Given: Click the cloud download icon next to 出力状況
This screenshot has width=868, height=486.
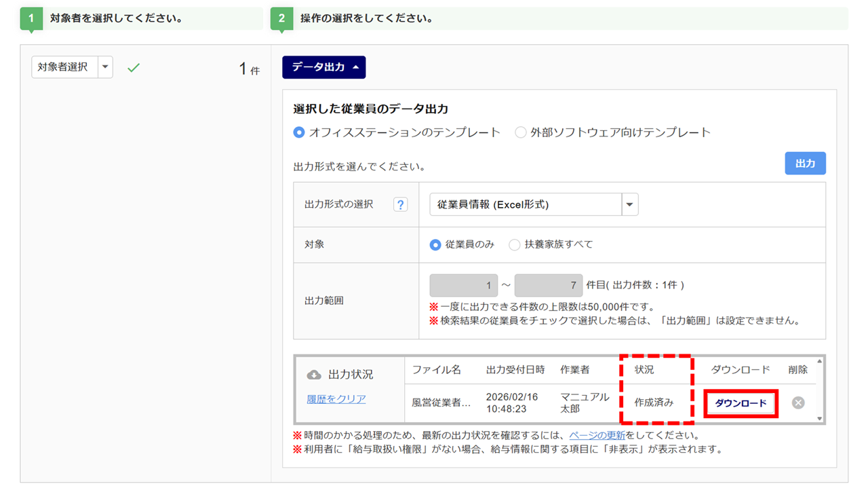Looking at the screenshot, I should click(314, 375).
